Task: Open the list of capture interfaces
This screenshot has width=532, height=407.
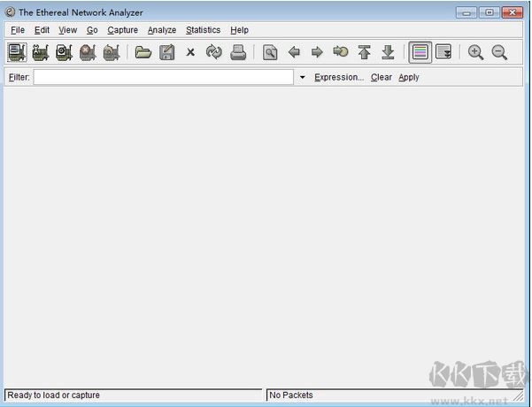Action: point(17,52)
